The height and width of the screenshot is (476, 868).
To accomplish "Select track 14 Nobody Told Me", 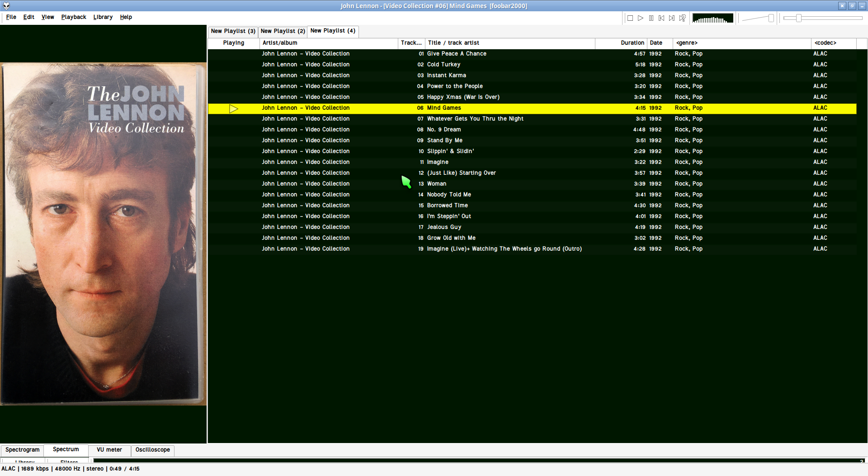I will coord(532,195).
